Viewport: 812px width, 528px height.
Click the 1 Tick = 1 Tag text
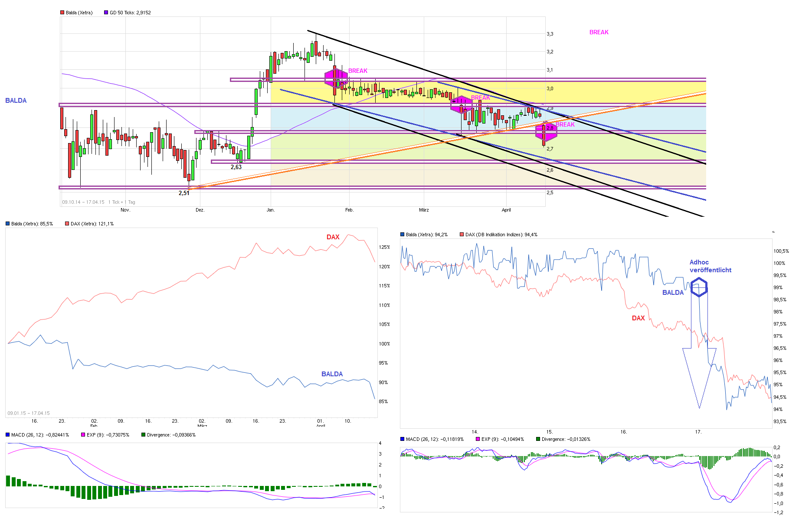122,202
